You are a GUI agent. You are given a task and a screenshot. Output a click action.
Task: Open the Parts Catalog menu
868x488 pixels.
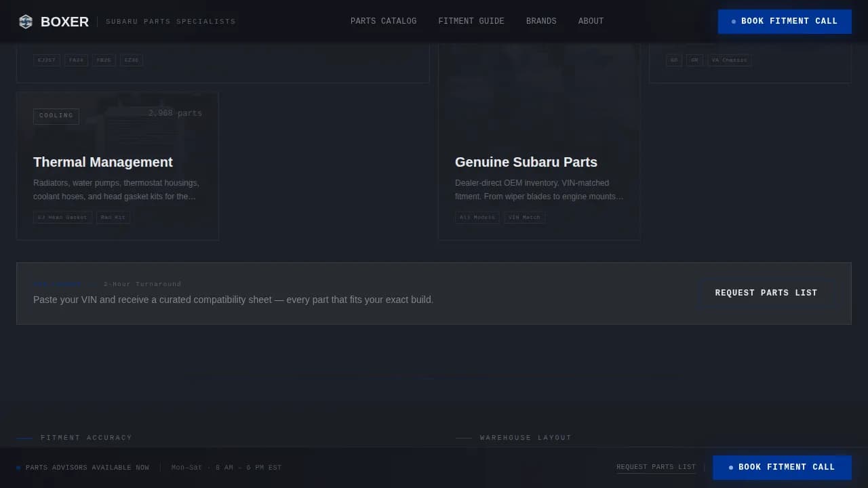click(x=383, y=21)
